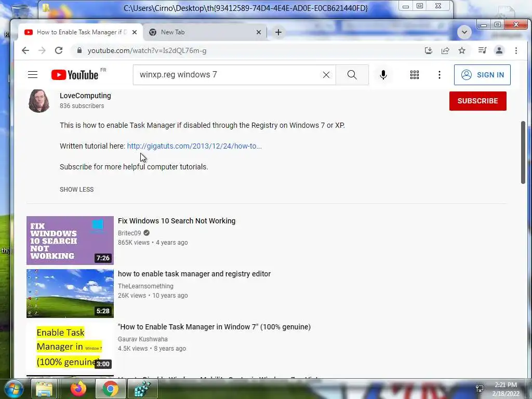The height and width of the screenshot is (399, 532).
Task: Open the Britec09 channel
Action: pos(129,233)
